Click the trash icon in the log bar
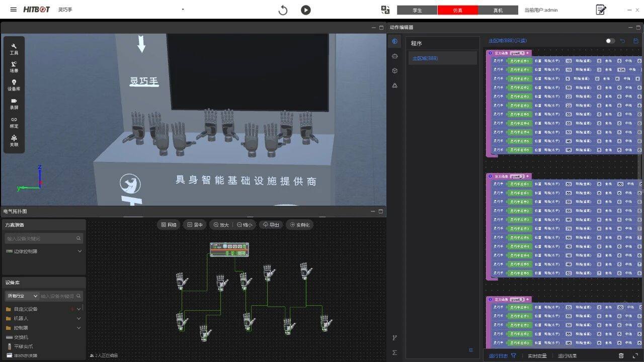The width and height of the screenshot is (644, 362). click(x=621, y=355)
